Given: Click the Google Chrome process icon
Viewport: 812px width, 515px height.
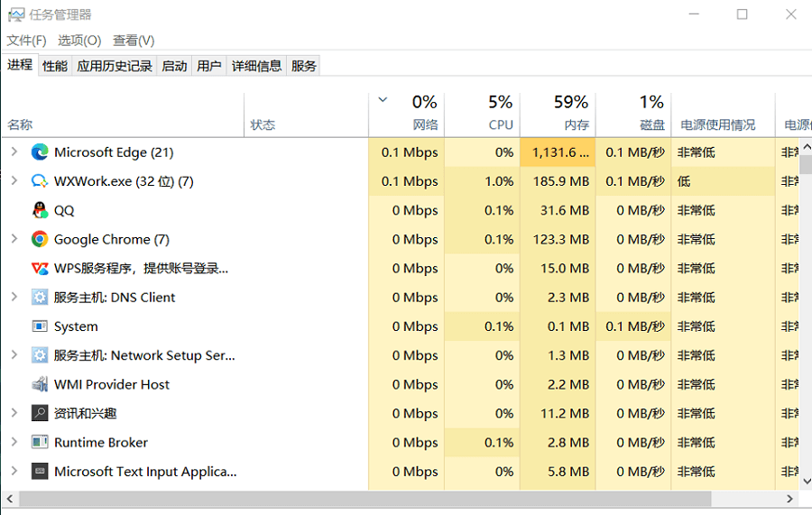Looking at the screenshot, I should click(x=40, y=239).
